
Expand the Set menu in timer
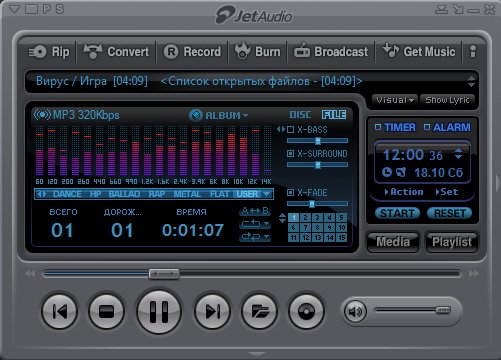(x=447, y=192)
